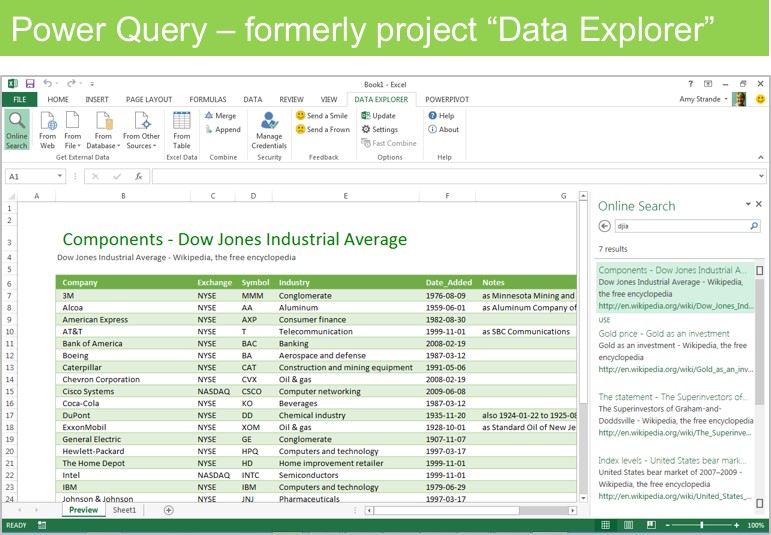Image resolution: width=771 pixels, height=535 pixels.
Task: Undo the last action
Action: pyautogui.click(x=47, y=84)
